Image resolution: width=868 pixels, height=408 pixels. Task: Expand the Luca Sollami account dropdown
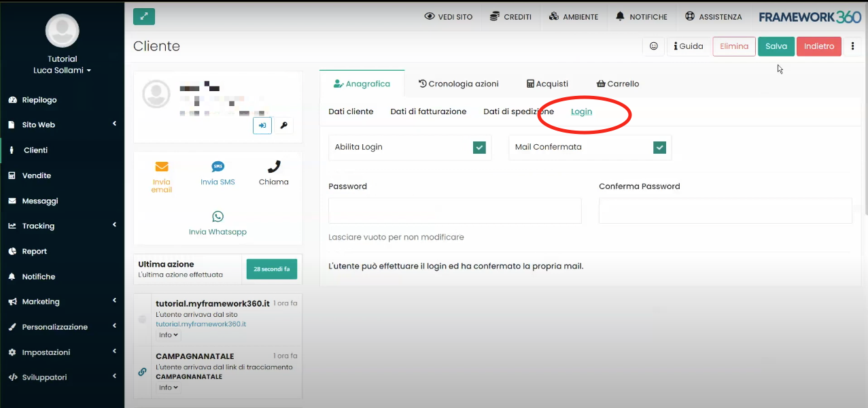[62, 70]
